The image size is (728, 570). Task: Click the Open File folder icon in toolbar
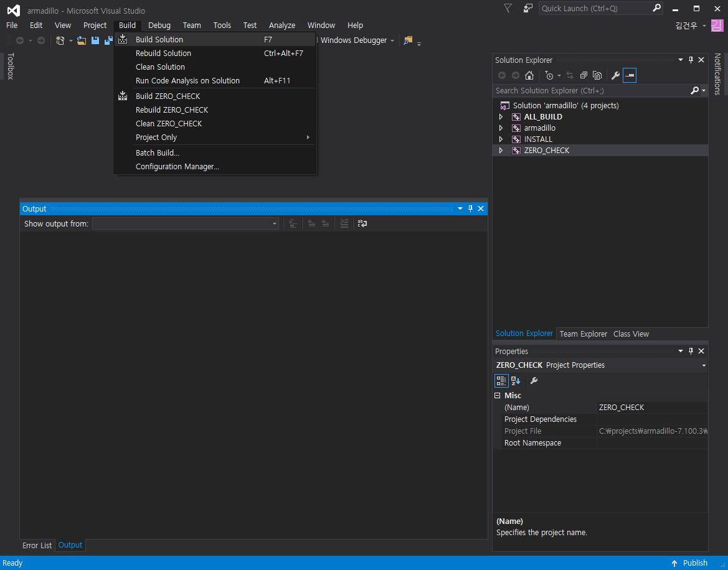pyautogui.click(x=82, y=40)
